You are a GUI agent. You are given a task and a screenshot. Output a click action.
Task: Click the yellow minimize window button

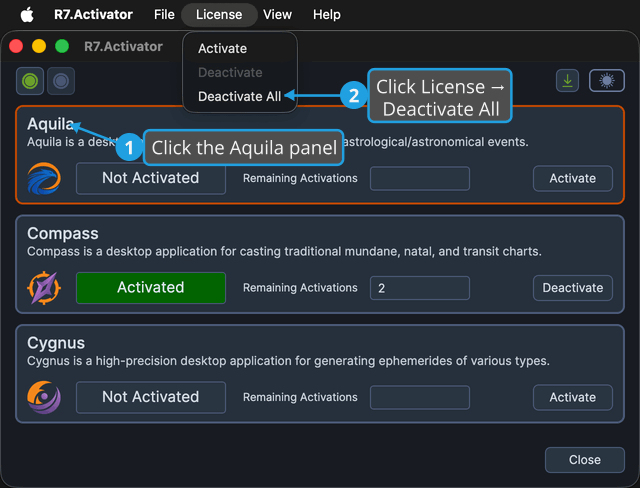click(x=39, y=46)
